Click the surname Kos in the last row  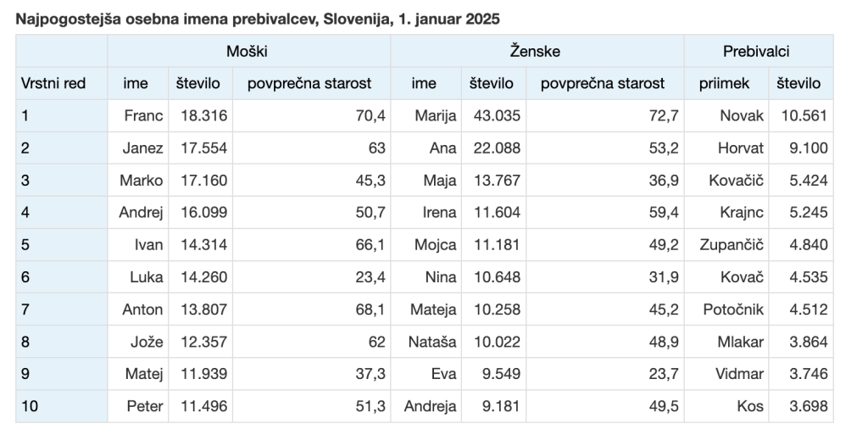pyautogui.click(x=749, y=406)
